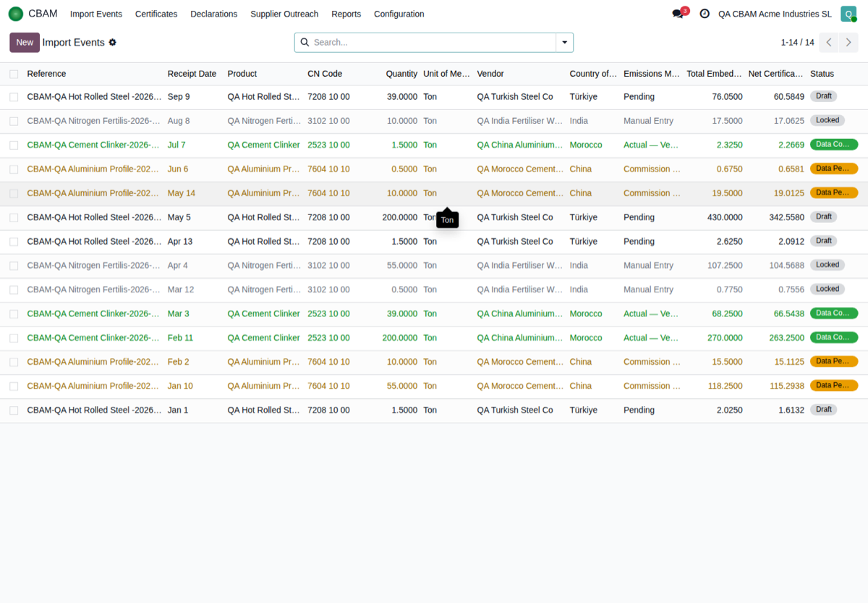The image size is (868, 603).
Task: Tick the select-all header checkbox
Action: tap(14, 74)
